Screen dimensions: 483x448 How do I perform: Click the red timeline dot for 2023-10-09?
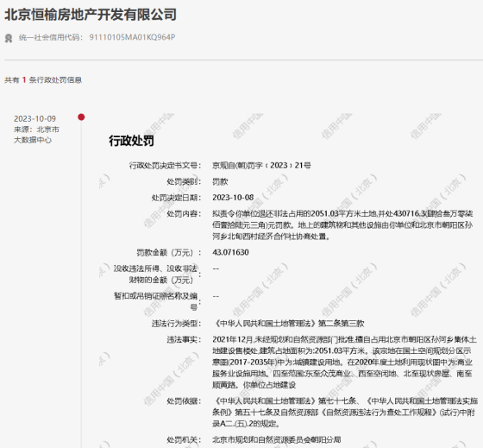[81, 117]
